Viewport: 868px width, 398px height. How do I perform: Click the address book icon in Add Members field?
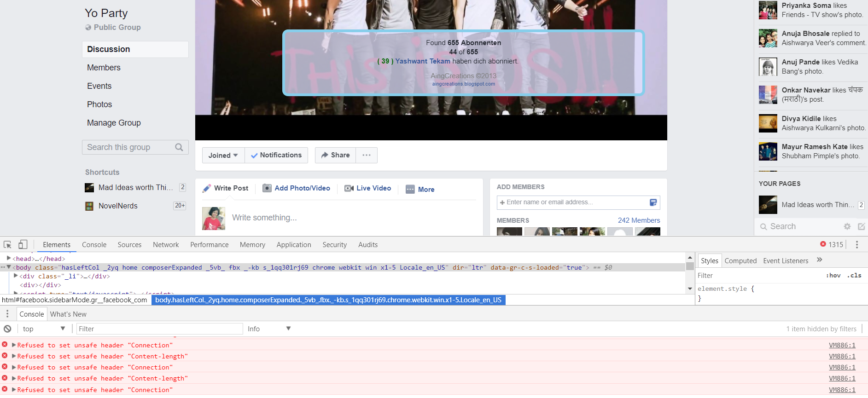653,202
